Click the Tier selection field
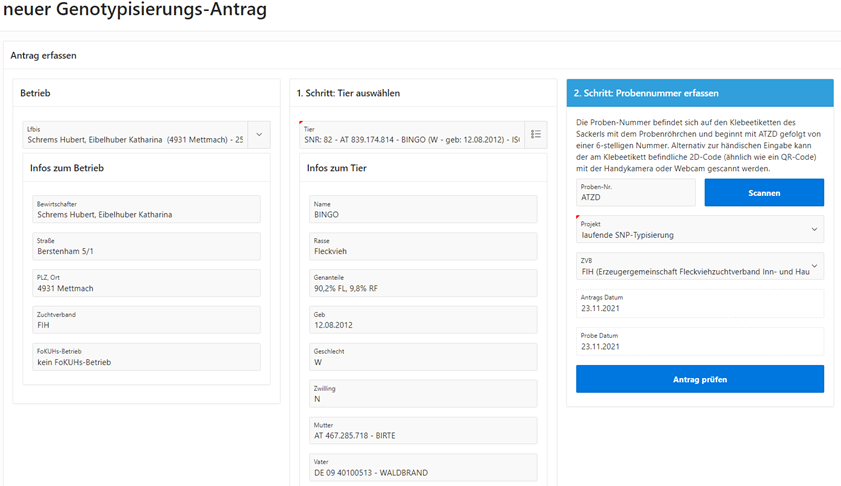 pos(411,135)
